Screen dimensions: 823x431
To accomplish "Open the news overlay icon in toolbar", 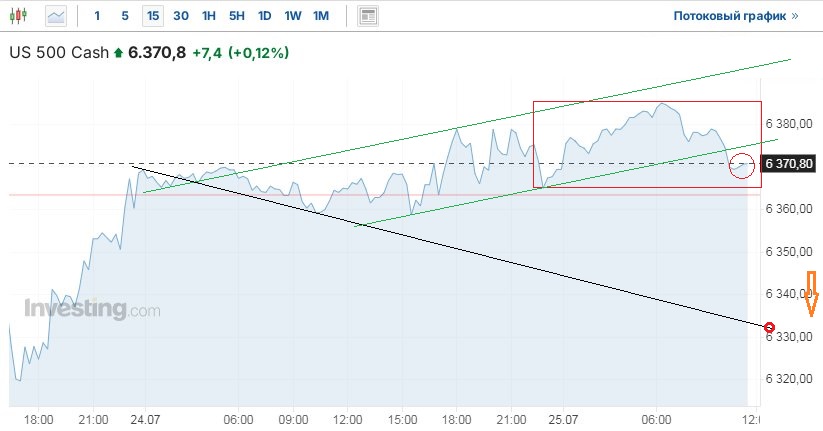I will [x=369, y=16].
